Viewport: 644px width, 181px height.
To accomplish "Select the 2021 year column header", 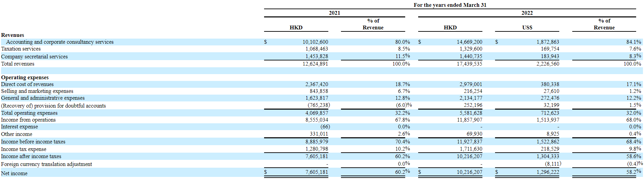I will 334,13.
